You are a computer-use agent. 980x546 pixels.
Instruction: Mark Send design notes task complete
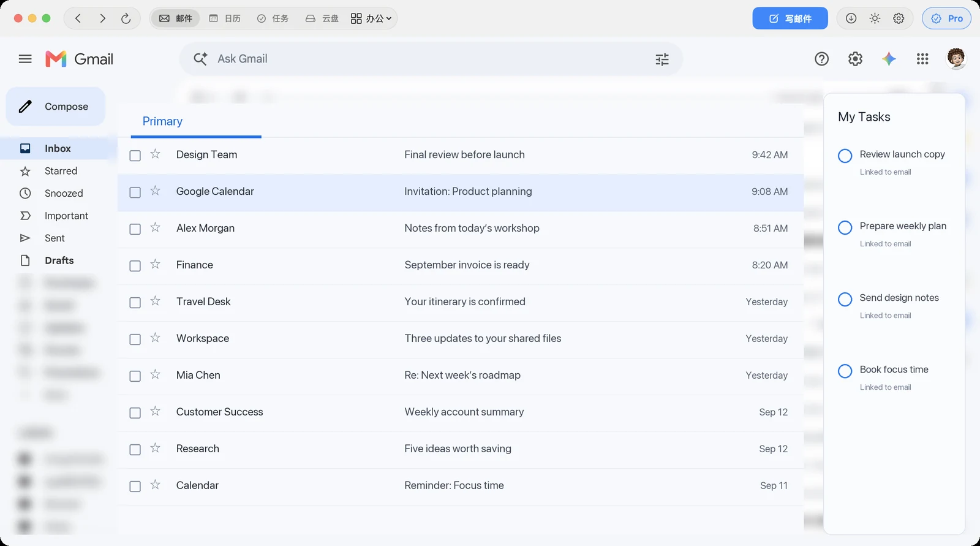point(845,299)
